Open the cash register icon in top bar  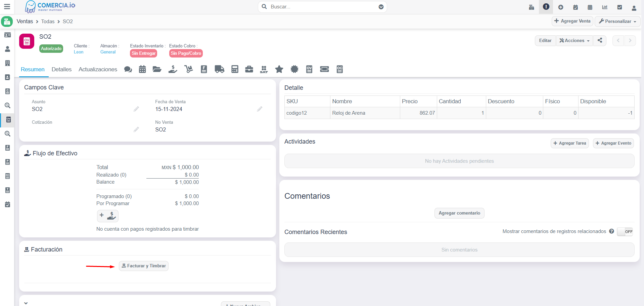tap(532, 7)
